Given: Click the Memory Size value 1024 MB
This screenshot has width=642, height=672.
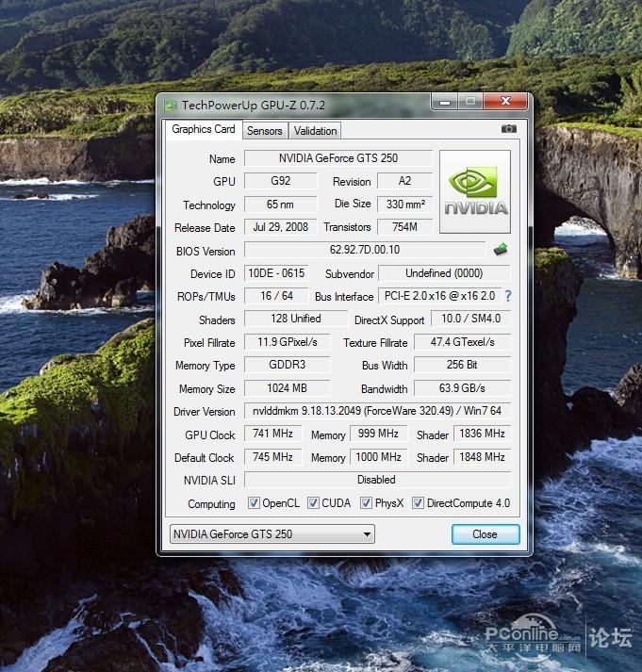Looking at the screenshot, I should [288, 388].
